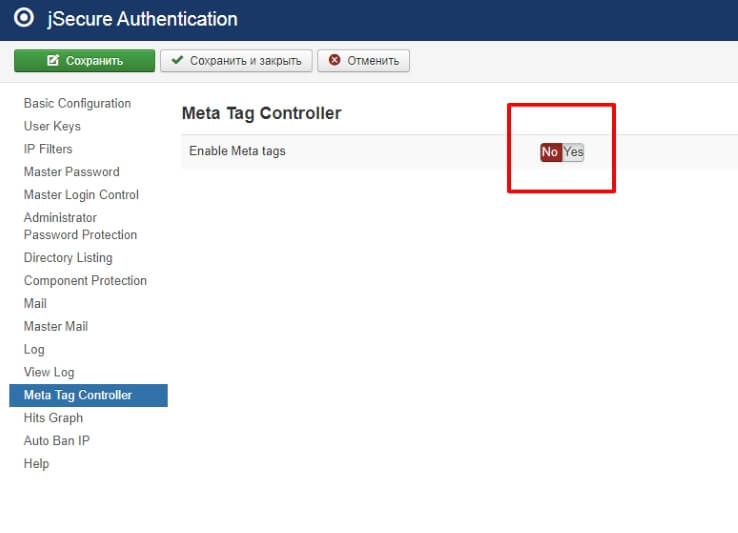
Task: Click the Enable Meta tags label
Action: [x=237, y=151]
